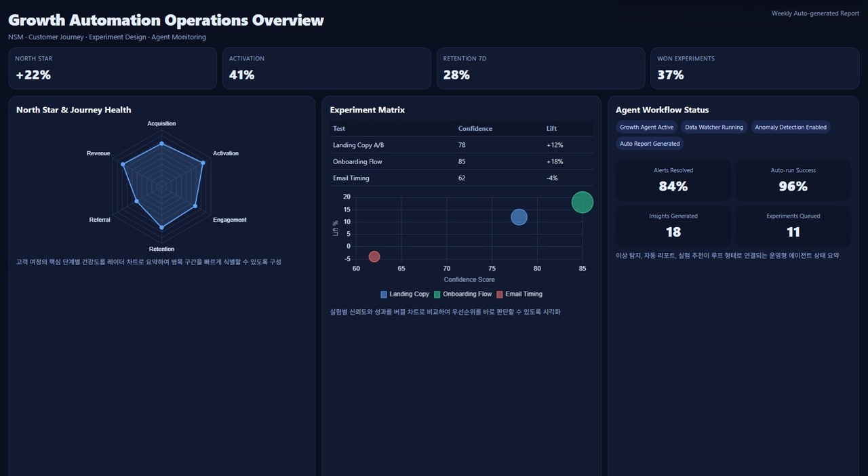
Task: Click the Revenue radar data point
Action: (x=123, y=164)
